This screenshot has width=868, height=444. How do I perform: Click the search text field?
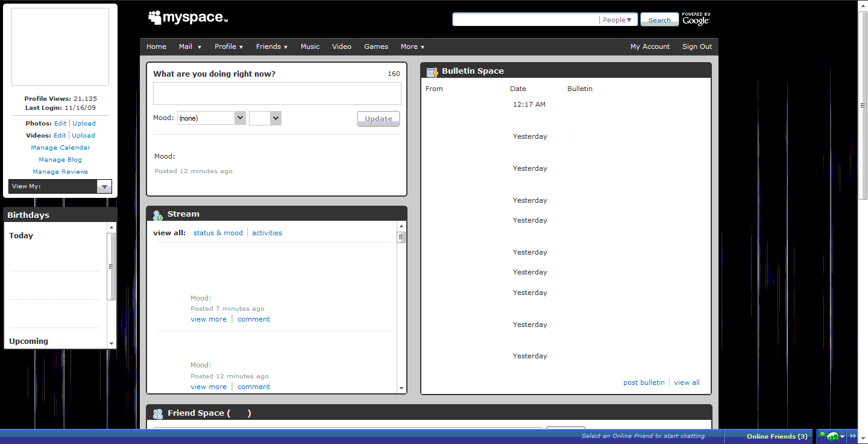pyautogui.click(x=526, y=20)
